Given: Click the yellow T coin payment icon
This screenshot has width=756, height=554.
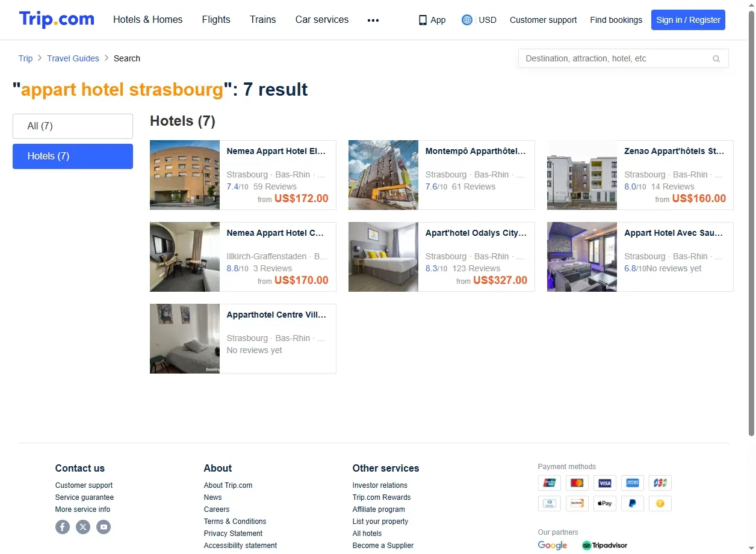Looking at the screenshot, I should click(660, 503).
